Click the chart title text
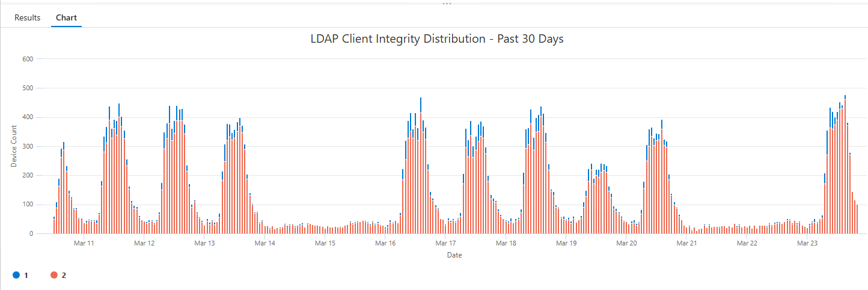This screenshot has height=290, width=868. 436,39
